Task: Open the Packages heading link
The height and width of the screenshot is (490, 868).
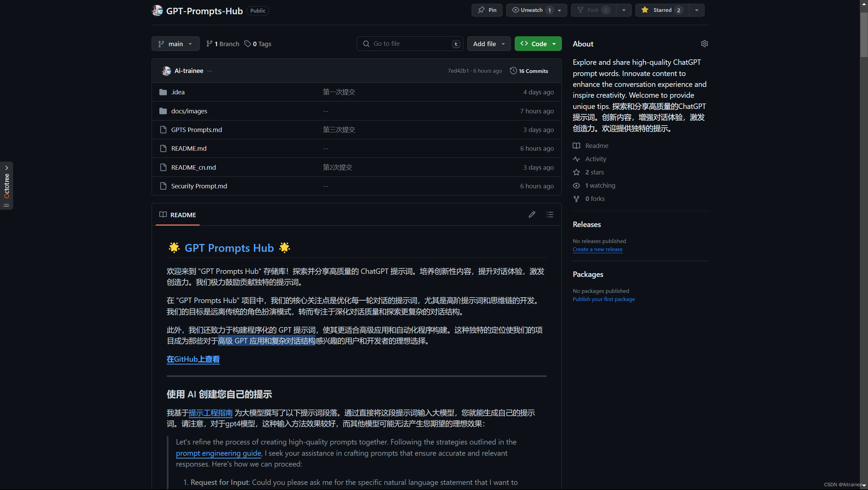Action: tap(588, 274)
